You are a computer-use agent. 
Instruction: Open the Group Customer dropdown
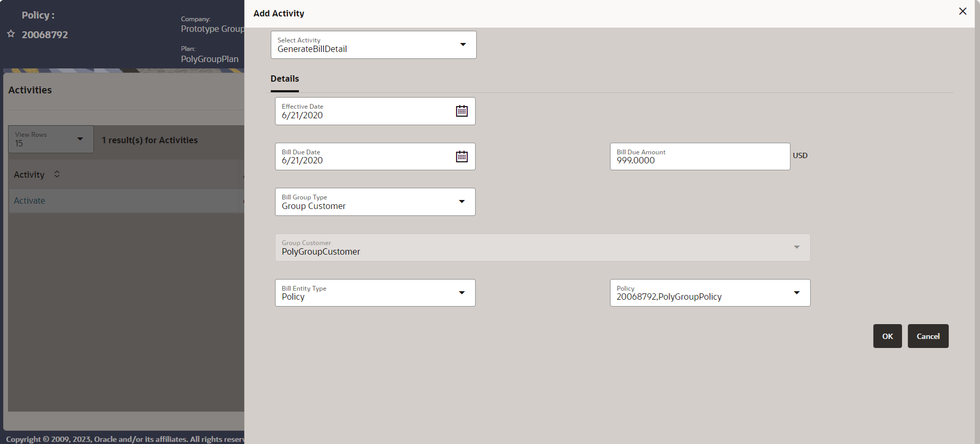click(x=543, y=247)
